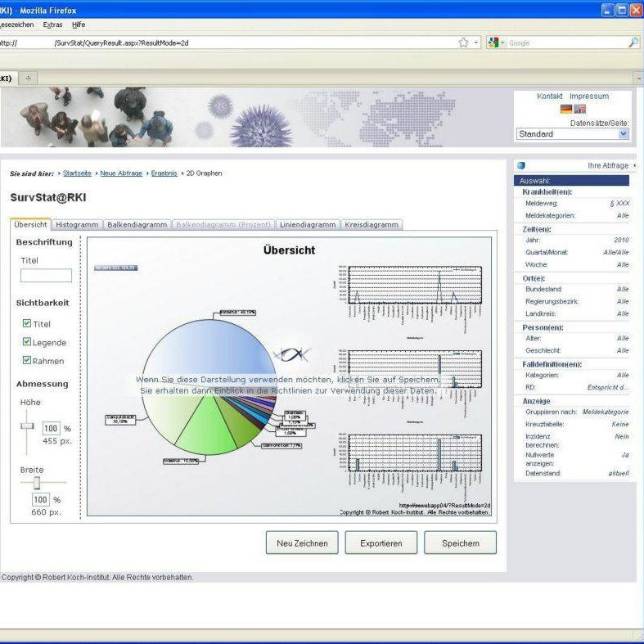The image size is (644, 644).
Task: Click into the Titel text field
Action: point(46,276)
